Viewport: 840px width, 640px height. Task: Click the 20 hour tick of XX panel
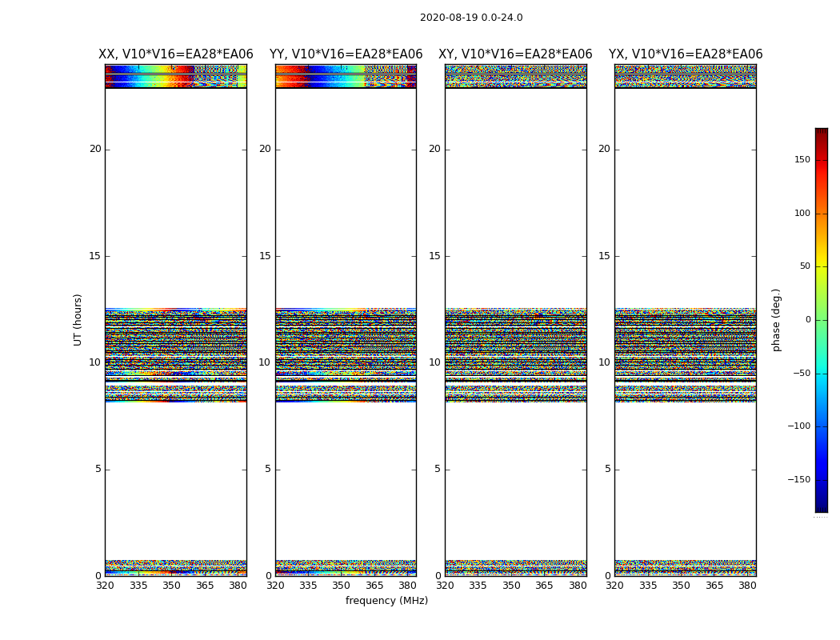pyautogui.click(x=95, y=149)
